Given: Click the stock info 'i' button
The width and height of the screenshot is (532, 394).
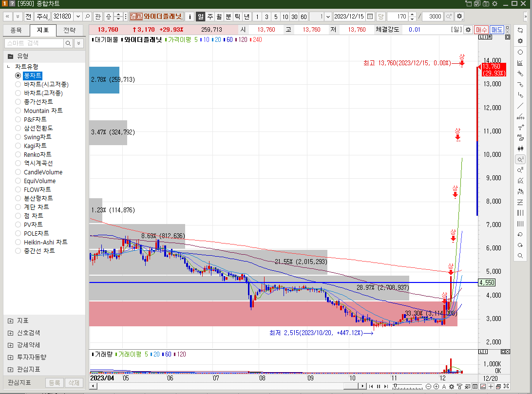Looking at the screenshot, I should (190, 16).
